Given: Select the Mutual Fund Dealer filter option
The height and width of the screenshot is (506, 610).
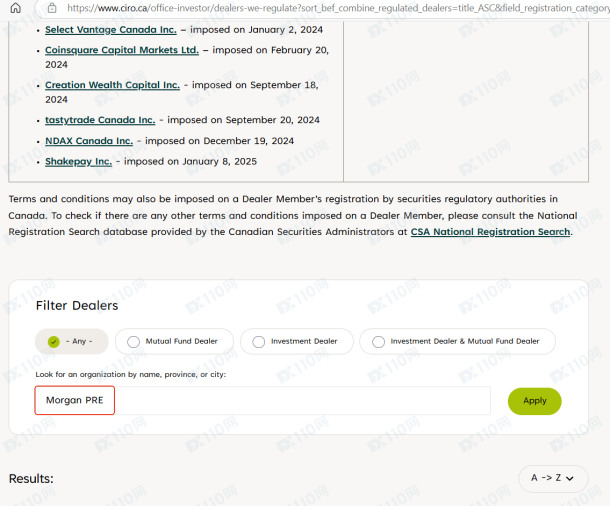Looking at the screenshot, I should click(x=174, y=341).
